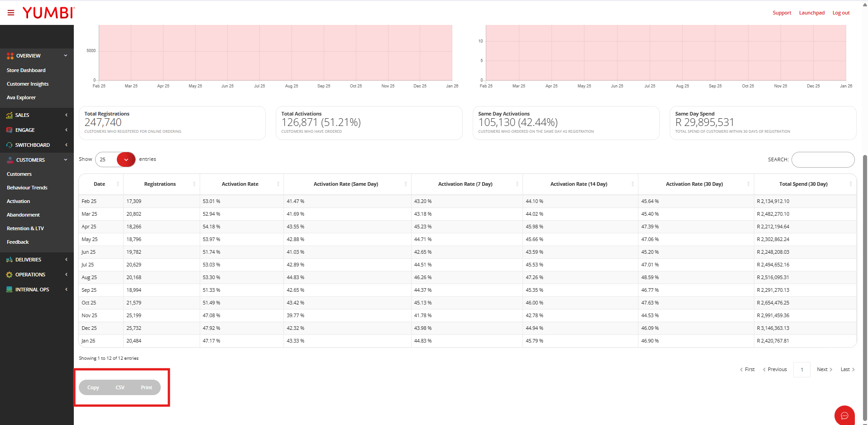868x425 pixels.
Task: Sort by Registrations column header
Action: 160,184
